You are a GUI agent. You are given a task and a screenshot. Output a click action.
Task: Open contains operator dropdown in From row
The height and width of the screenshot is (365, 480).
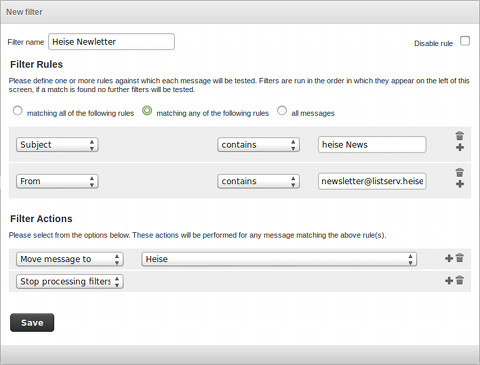(x=258, y=181)
